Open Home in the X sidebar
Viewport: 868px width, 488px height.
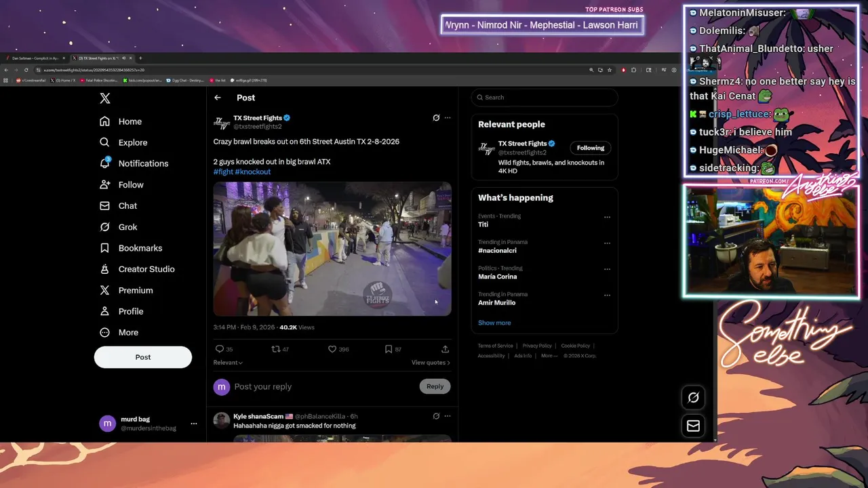[x=121, y=121]
